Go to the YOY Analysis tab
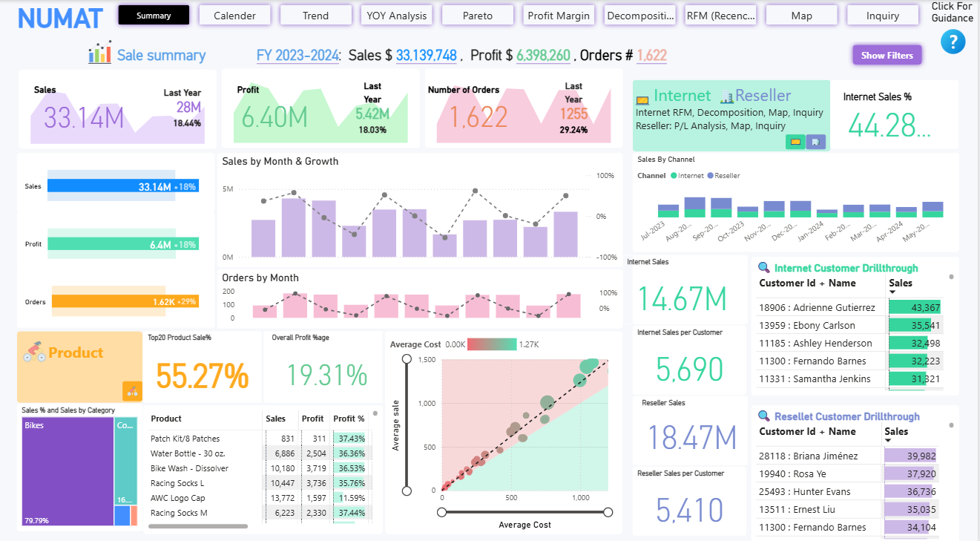 [x=397, y=16]
